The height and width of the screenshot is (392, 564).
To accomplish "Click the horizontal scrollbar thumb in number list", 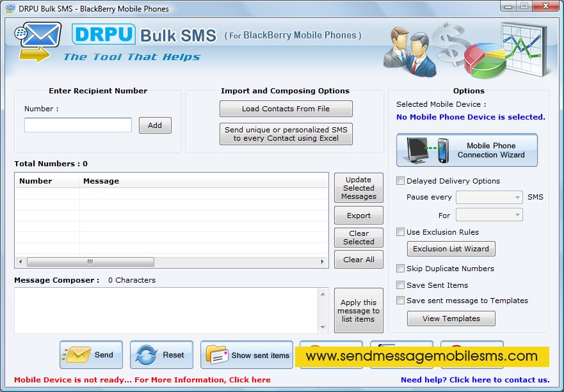I will 90,262.
